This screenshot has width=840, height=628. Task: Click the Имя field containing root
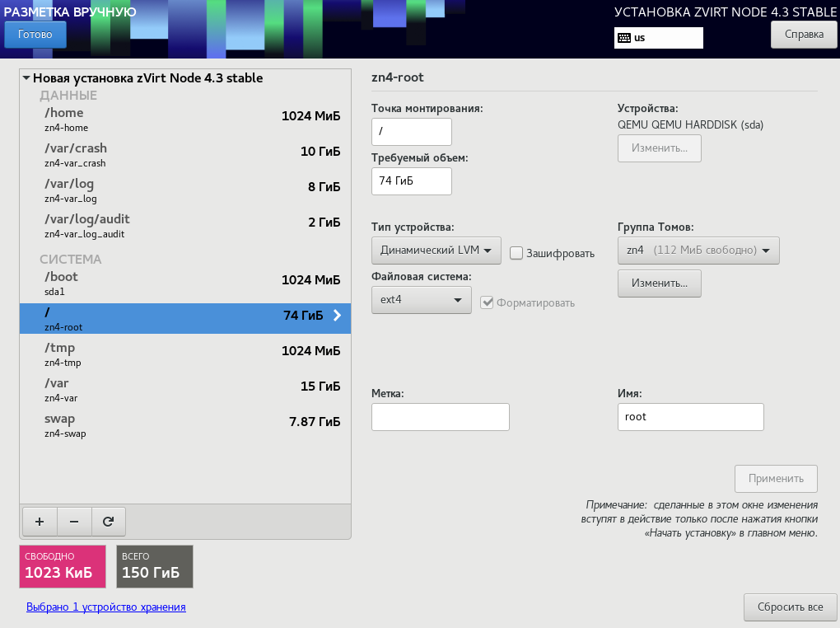point(691,417)
